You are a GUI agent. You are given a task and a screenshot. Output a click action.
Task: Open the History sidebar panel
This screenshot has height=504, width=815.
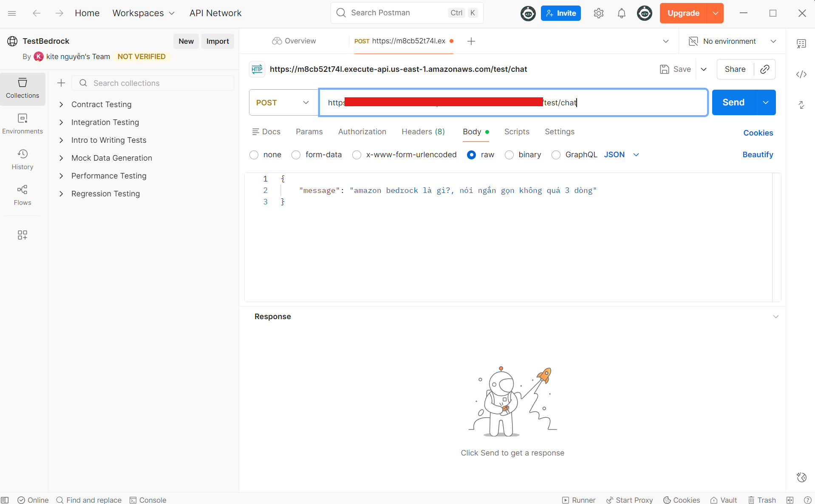23,159
